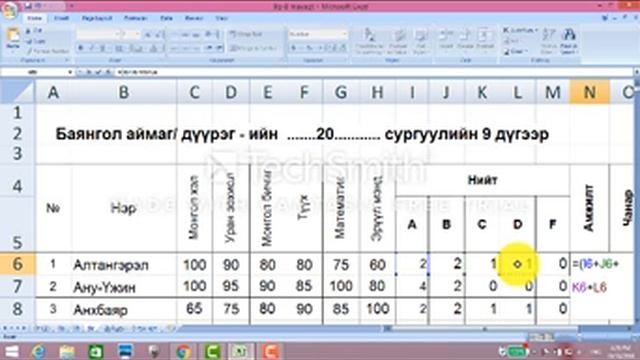The height and width of the screenshot is (360, 640).
Task: Select column N header
Action: [x=589, y=92]
